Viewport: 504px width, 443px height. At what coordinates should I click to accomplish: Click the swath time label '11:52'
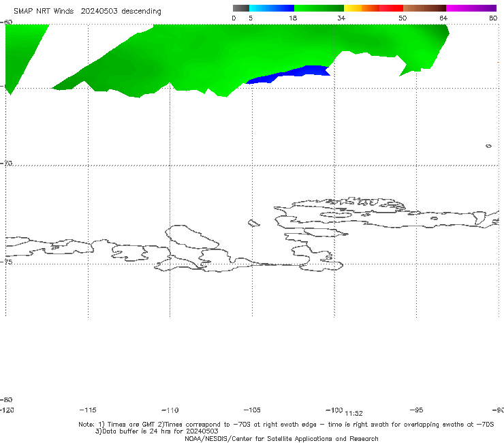point(353,414)
